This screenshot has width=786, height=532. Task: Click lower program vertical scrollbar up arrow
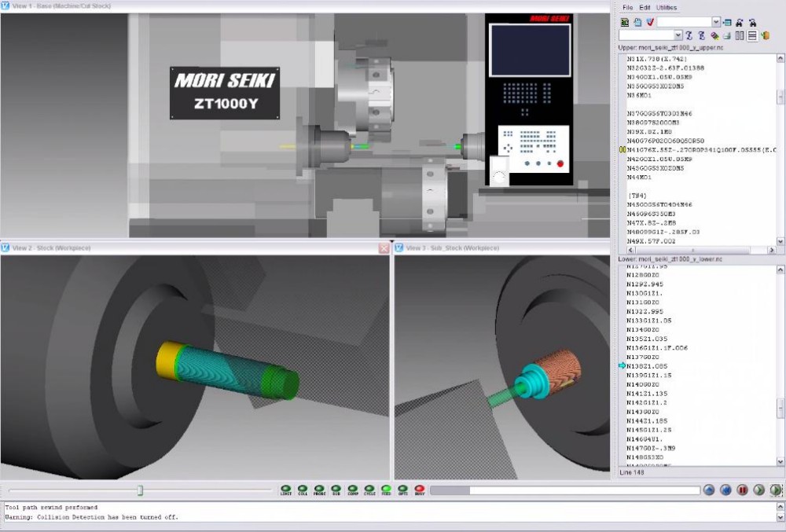coord(780,270)
